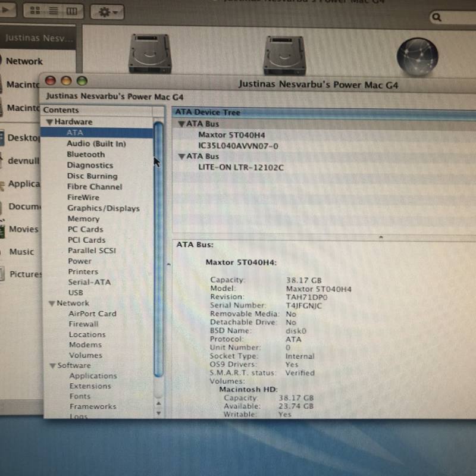Image resolution: width=476 pixels, height=476 pixels.
Task: Open Movies in Finder sidebar
Action: [24, 229]
